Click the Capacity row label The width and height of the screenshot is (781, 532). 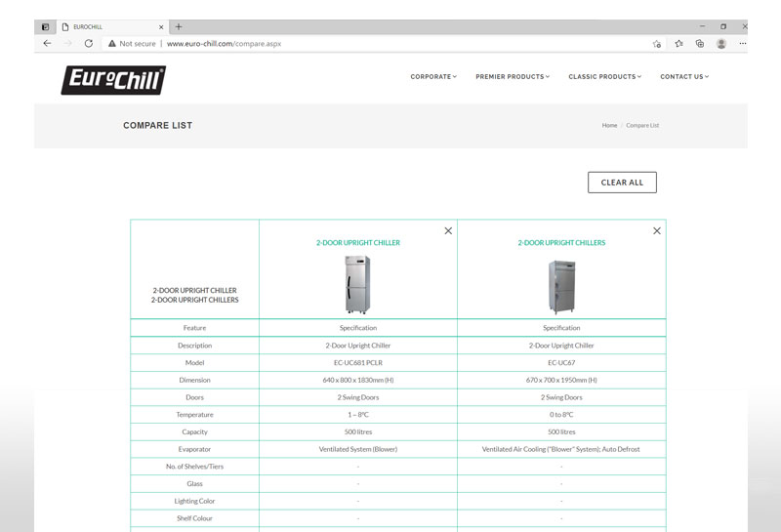tap(194, 431)
